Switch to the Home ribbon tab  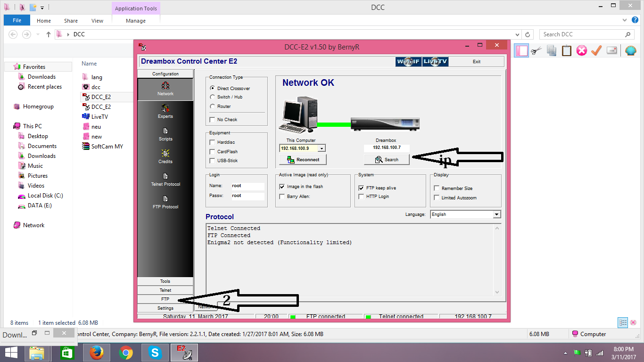click(44, 21)
